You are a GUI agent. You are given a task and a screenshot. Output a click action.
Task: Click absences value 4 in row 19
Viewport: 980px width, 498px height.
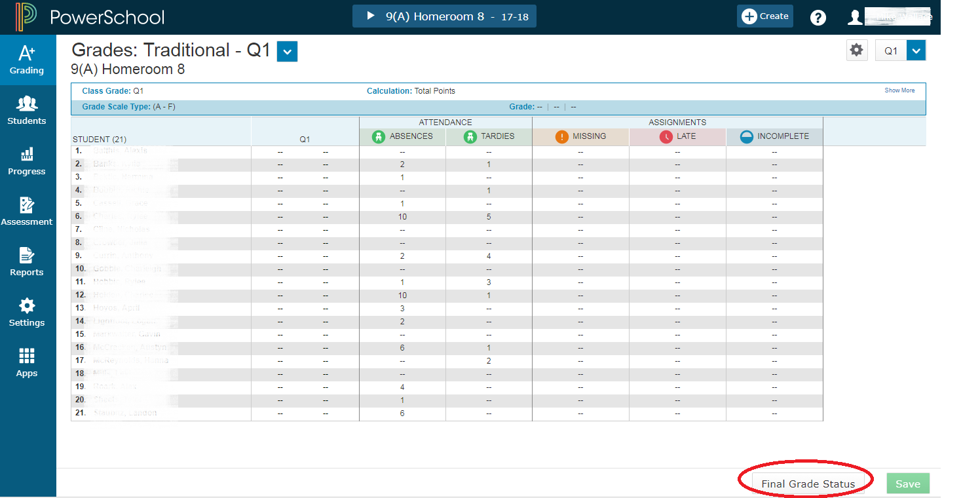tap(402, 387)
